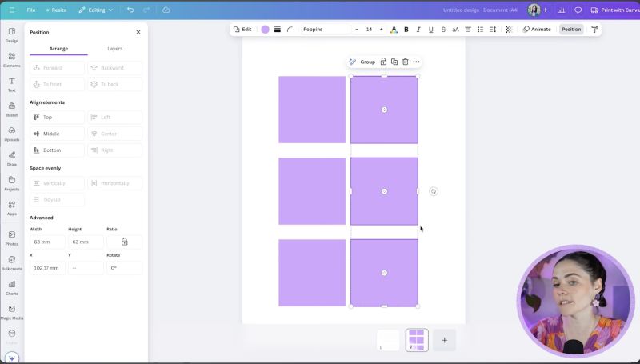Open the Design sidebar panel

12,35
